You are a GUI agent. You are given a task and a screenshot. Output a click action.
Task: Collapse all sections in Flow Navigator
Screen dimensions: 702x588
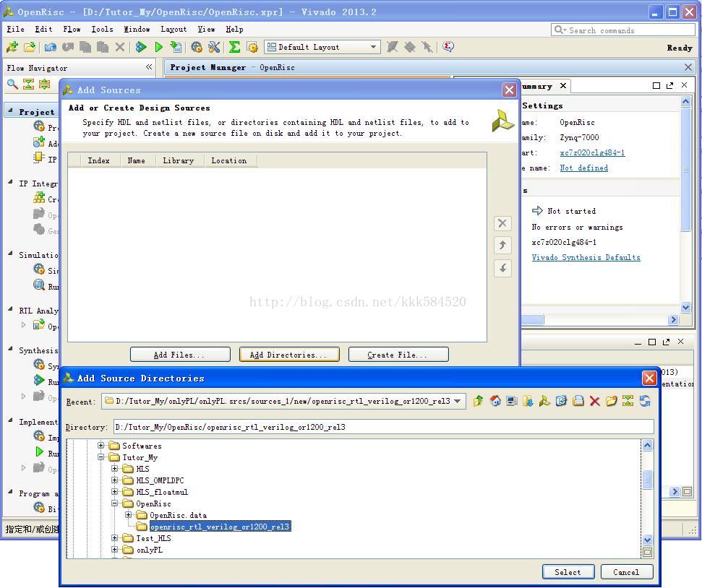[x=29, y=84]
